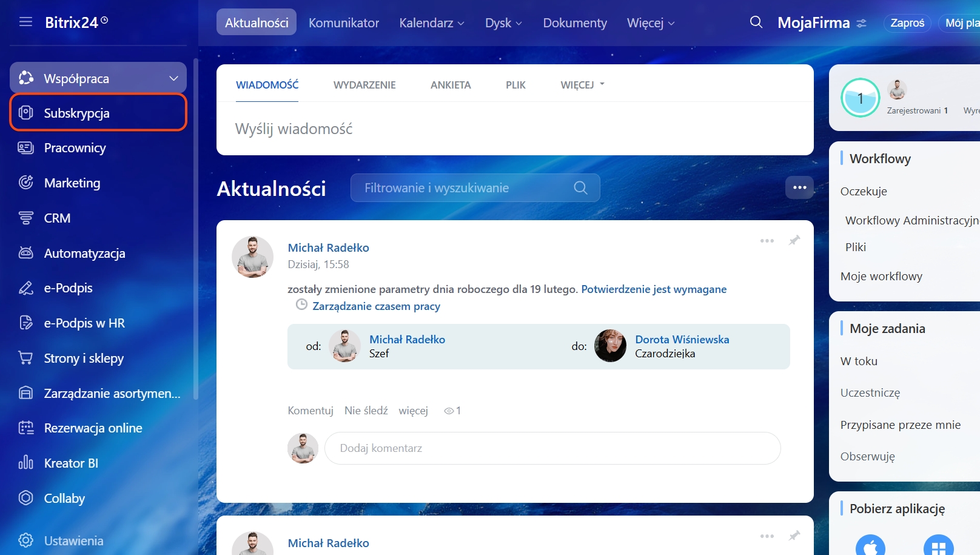Click the Apple app download icon

click(x=870, y=547)
